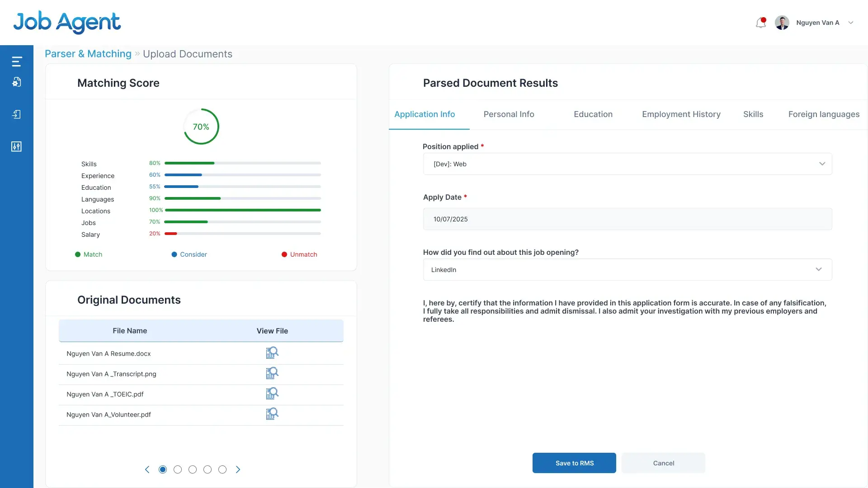Click the Experience 60% progress bar

[243, 175]
